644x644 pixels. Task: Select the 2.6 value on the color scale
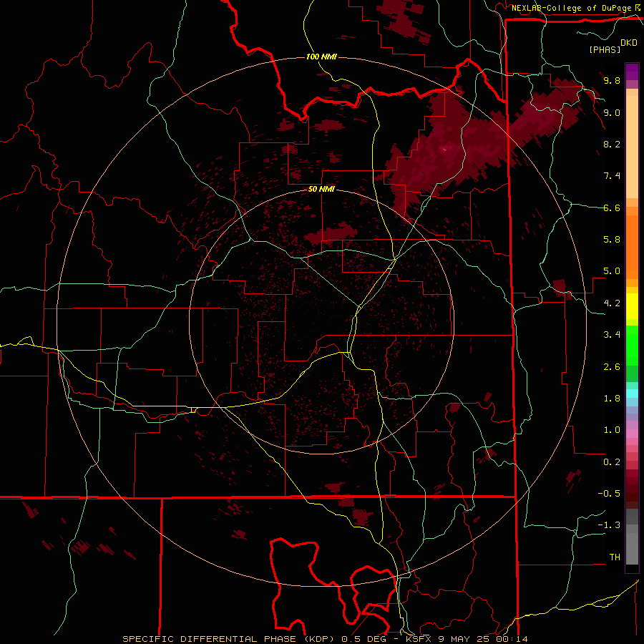coord(612,367)
